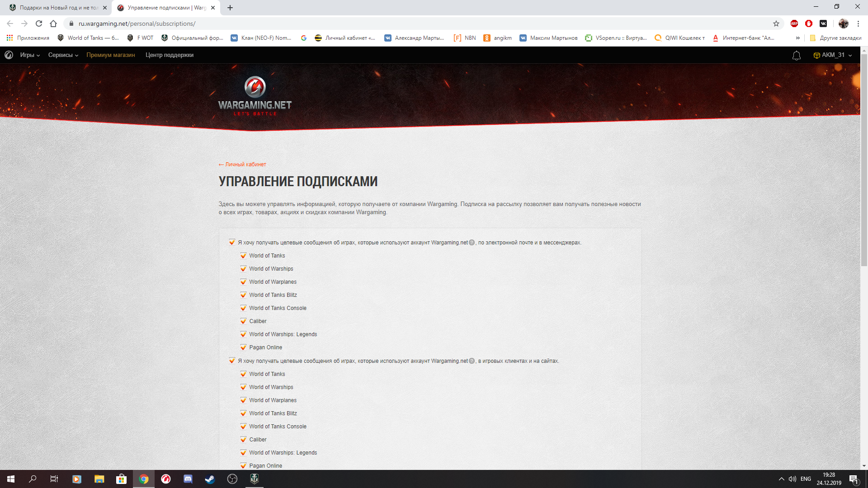
Task: Click the help question mark in the game-client subscription line
Action: coord(472,361)
